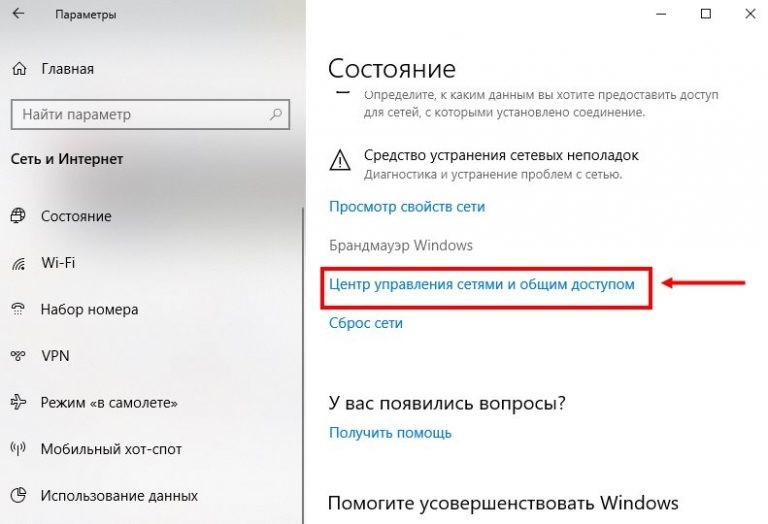Screen dimensions: 768x524
Task: Click У вас появились вопросы? heading
Action: pos(447,403)
